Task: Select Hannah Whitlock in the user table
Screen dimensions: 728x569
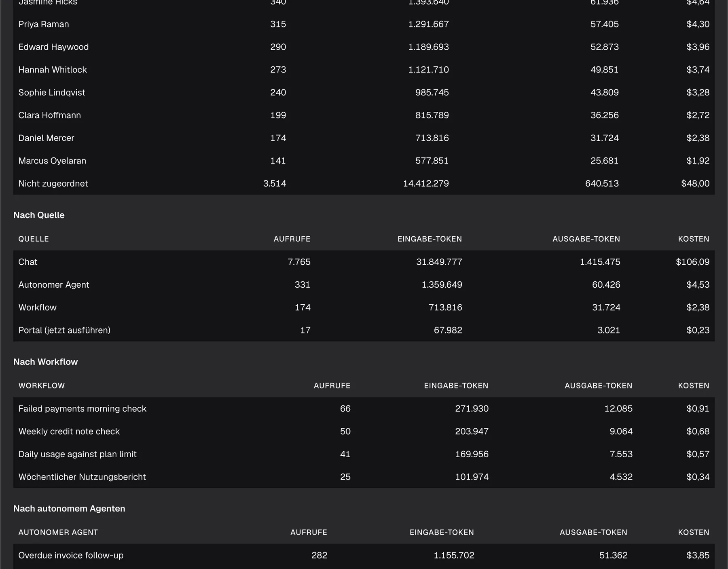Action: coord(53,70)
